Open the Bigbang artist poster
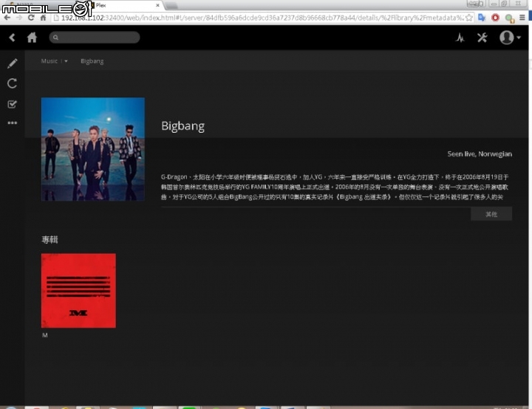The height and width of the screenshot is (409, 532). (93, 149)
